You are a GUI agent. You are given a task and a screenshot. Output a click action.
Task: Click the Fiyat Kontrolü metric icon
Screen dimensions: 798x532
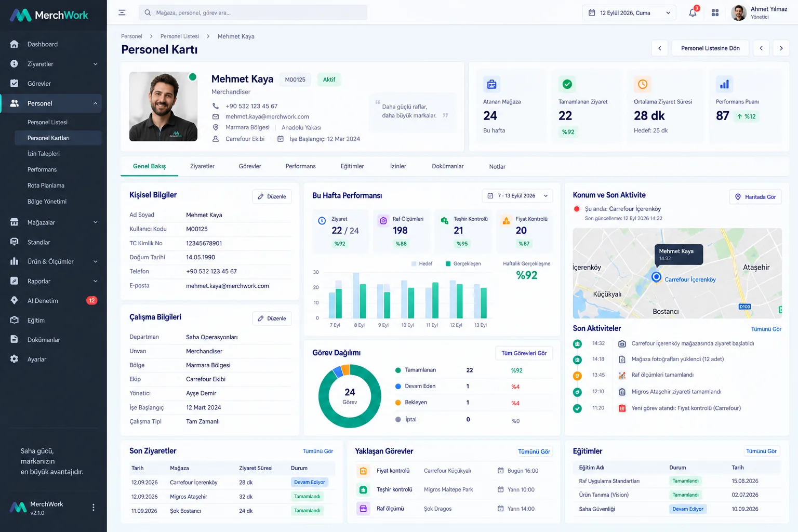(x=506, y=221)
